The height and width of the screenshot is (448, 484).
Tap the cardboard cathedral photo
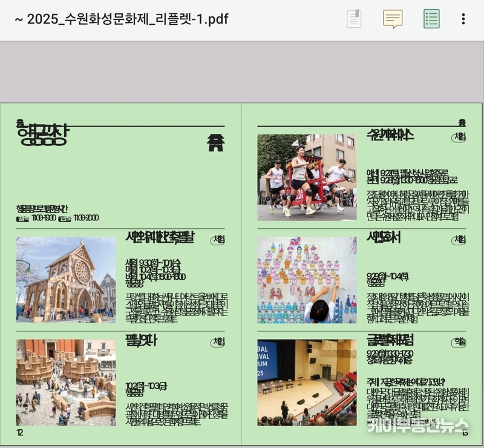pyautogui.click(x=66, y=280)
